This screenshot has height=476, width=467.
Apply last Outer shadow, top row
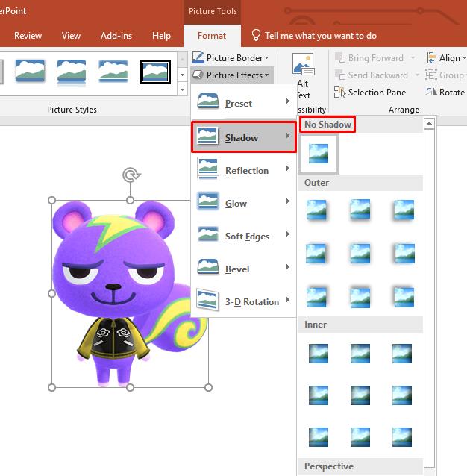[404, 210]
